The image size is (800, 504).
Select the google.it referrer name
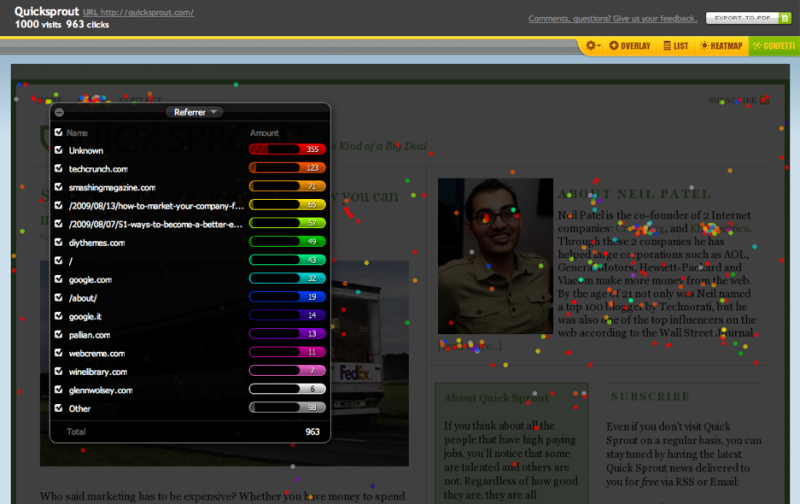pos(85,316)
